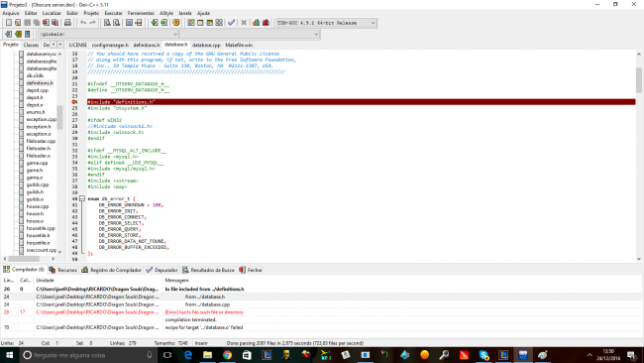Click the Unidade column header
This screenshot has height=363, width=644.
pos(98,281)
